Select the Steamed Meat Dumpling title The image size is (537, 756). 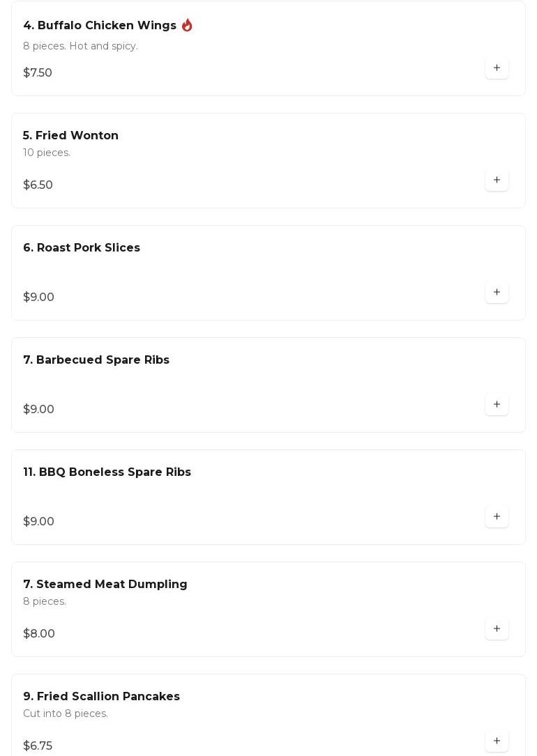coord(105,585)
